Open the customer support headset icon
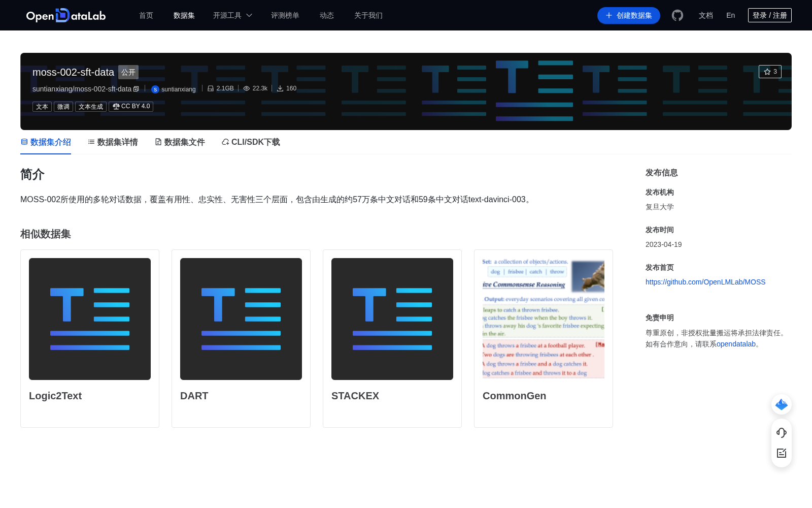 (782, 432)
